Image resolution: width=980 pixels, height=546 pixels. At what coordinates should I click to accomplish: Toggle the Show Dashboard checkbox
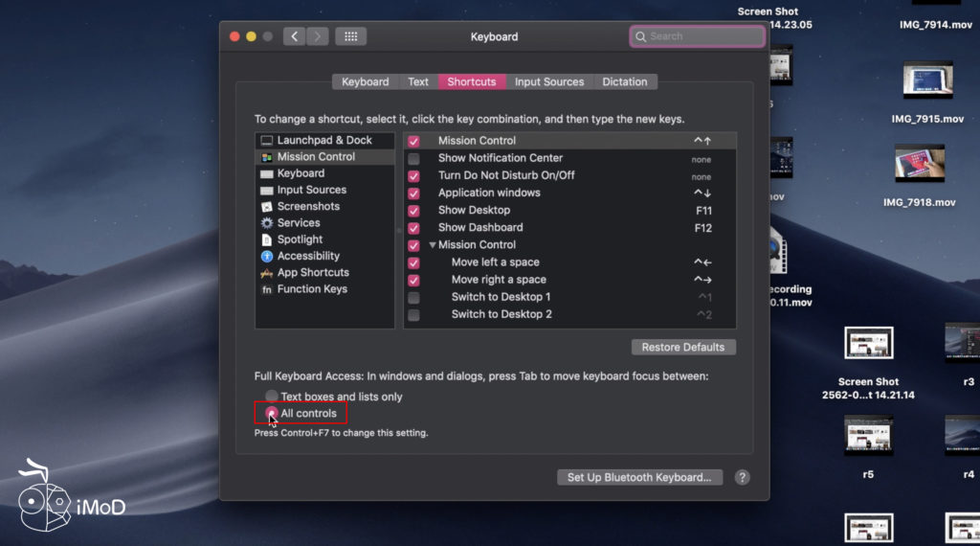413,228
